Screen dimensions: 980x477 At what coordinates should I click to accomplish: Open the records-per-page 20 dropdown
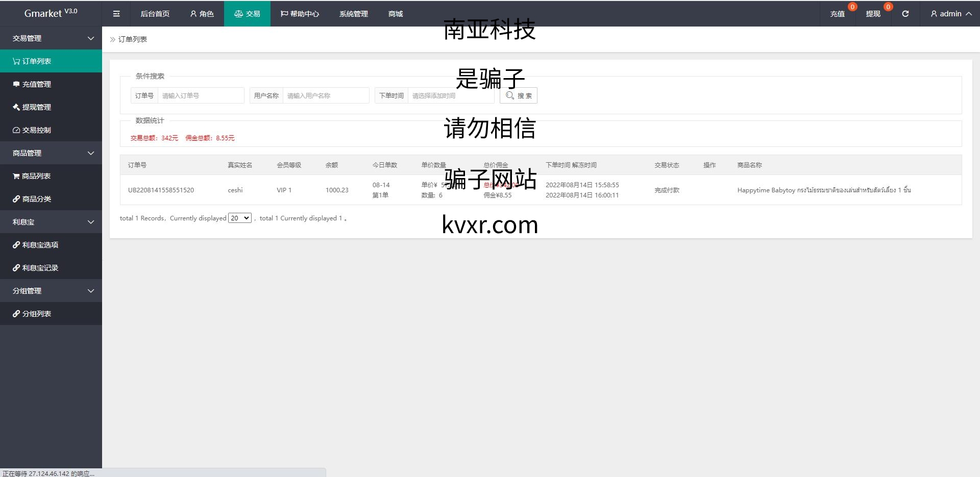240,218
